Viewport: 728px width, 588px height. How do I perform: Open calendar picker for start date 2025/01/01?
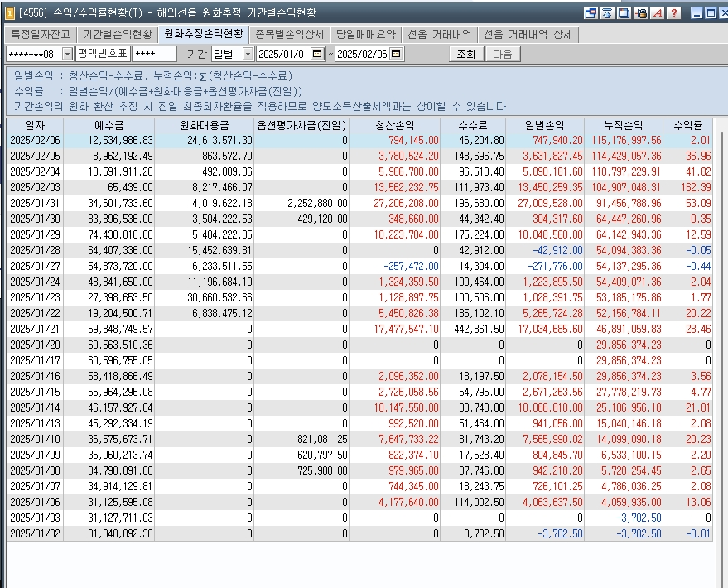click(317, 54)
